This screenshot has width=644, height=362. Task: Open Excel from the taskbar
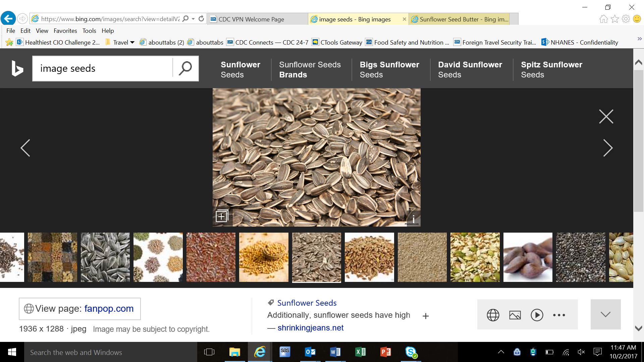pos(360,352)
